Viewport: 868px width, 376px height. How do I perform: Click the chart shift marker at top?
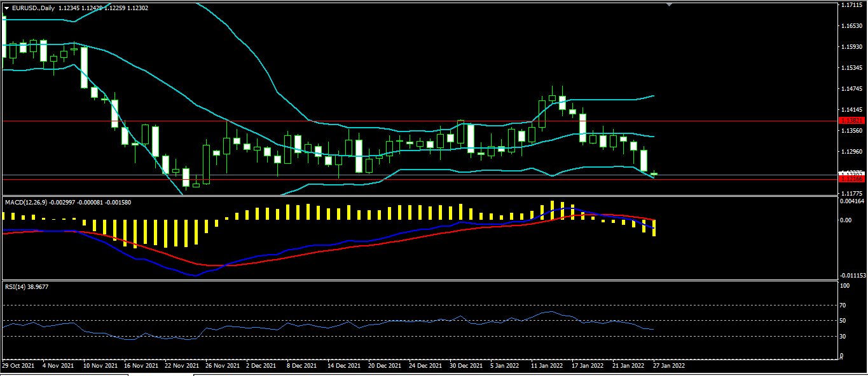click(x=668, y=4)
